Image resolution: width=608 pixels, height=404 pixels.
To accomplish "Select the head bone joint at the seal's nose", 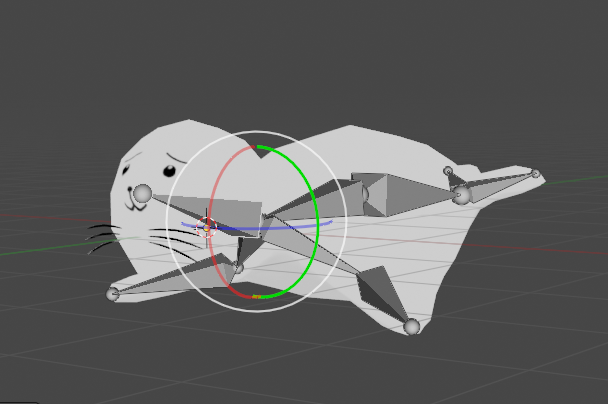I will (x=143, y=193).
